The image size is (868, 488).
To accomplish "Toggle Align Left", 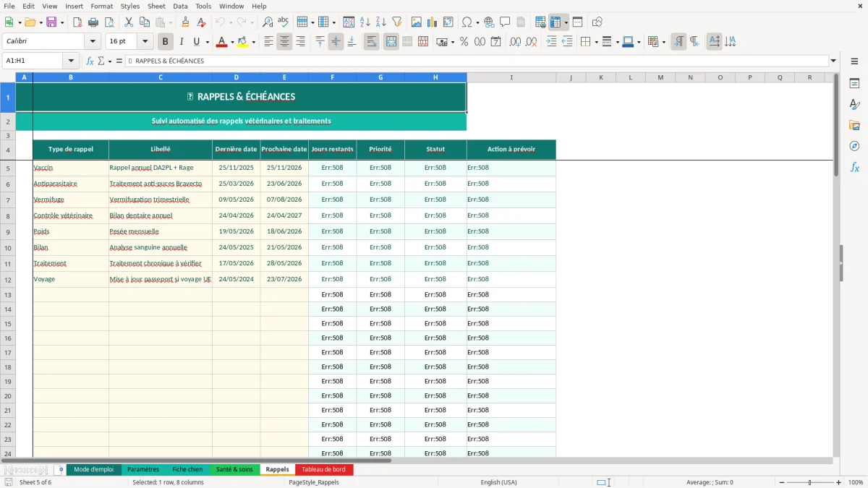I will (x=268, y=42).
